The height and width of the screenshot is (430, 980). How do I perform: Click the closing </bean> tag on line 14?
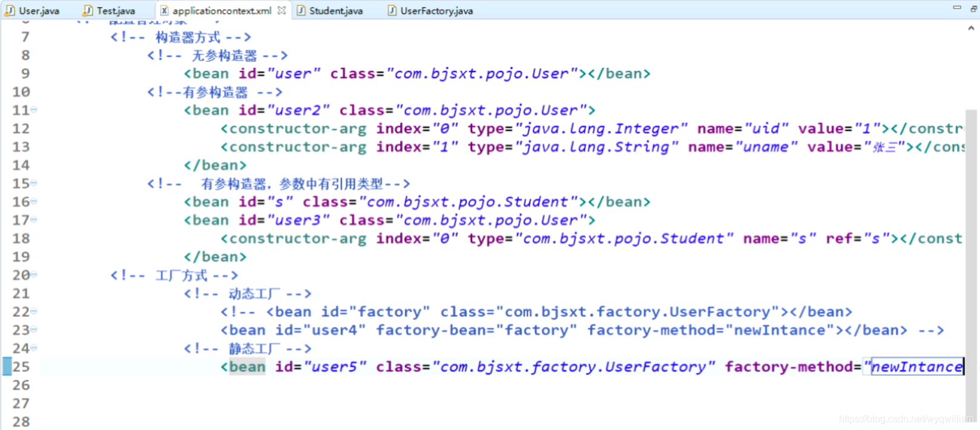[215, 165]
